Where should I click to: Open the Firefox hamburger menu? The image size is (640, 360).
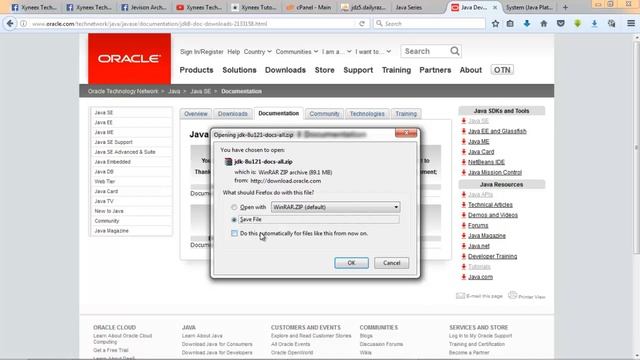pyautogui.click(x=631, y=24)
